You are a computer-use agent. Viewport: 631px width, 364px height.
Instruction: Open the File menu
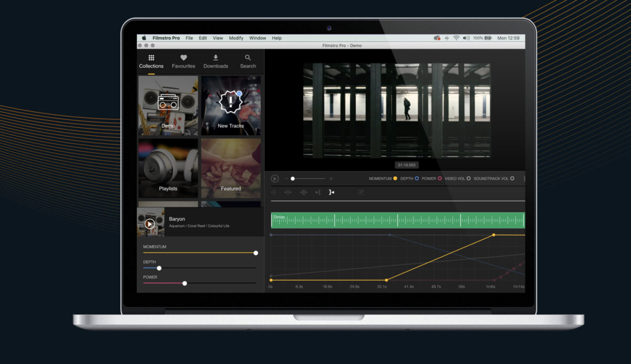pos(189,38)
